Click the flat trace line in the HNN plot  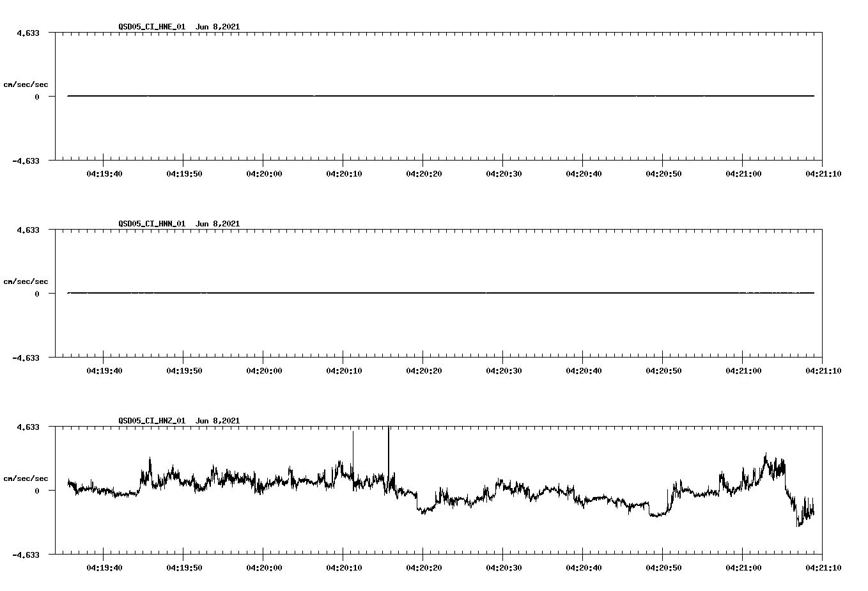[441, 293]
